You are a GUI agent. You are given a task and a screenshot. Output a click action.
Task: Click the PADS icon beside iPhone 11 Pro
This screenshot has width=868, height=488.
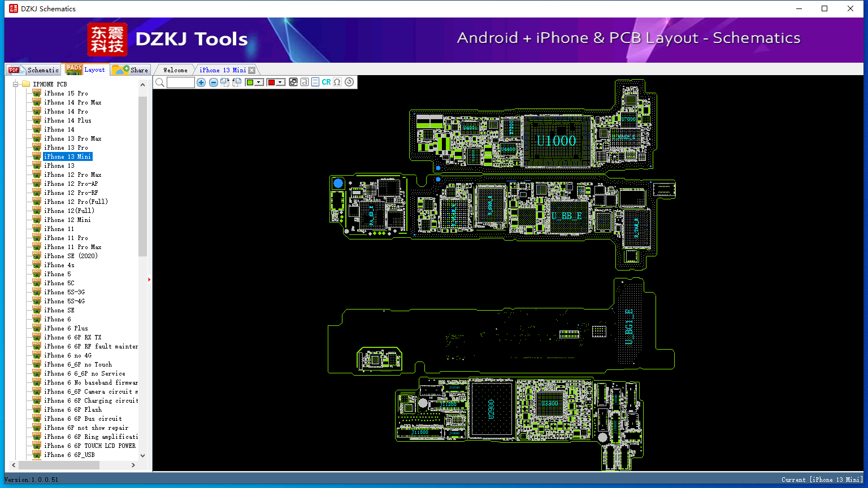click(37, 238)
